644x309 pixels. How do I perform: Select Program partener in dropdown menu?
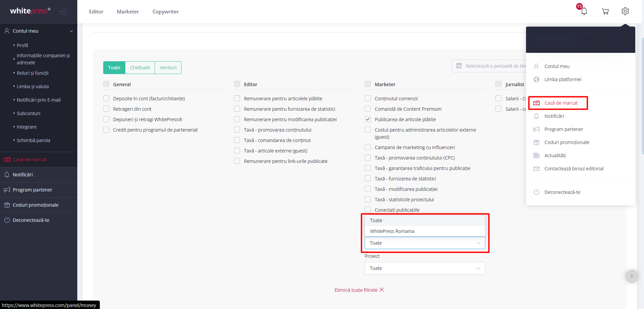tap(564, 129)
